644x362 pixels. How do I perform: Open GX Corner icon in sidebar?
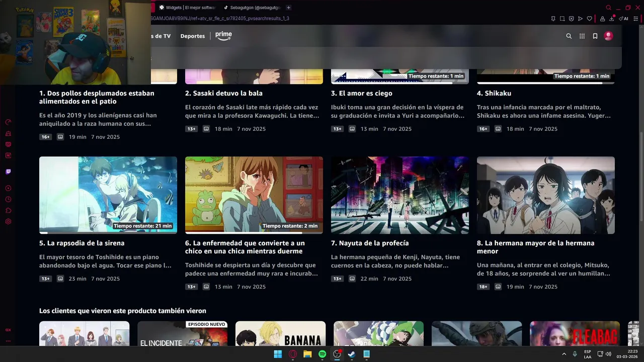coord(8,330)
